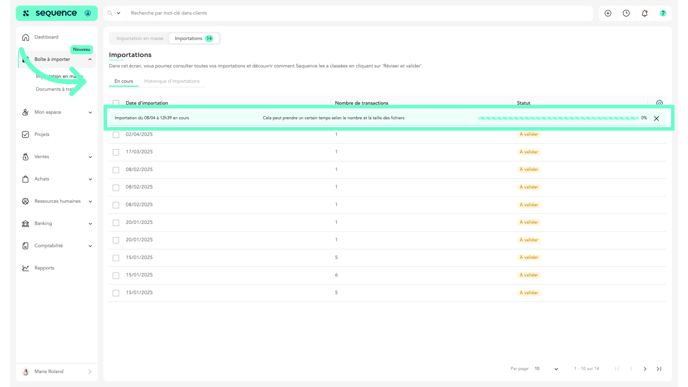Click À valider status for 02/04/2025

tap(529, 134)
